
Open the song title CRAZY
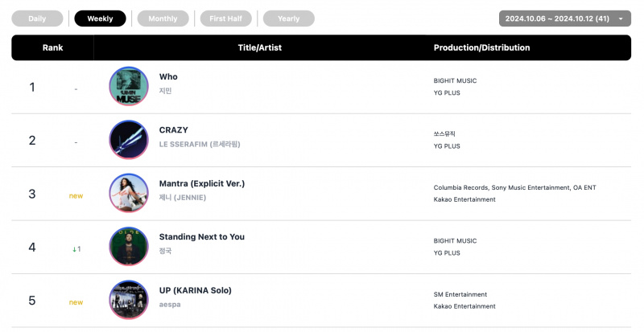click(x=174, y=130)
